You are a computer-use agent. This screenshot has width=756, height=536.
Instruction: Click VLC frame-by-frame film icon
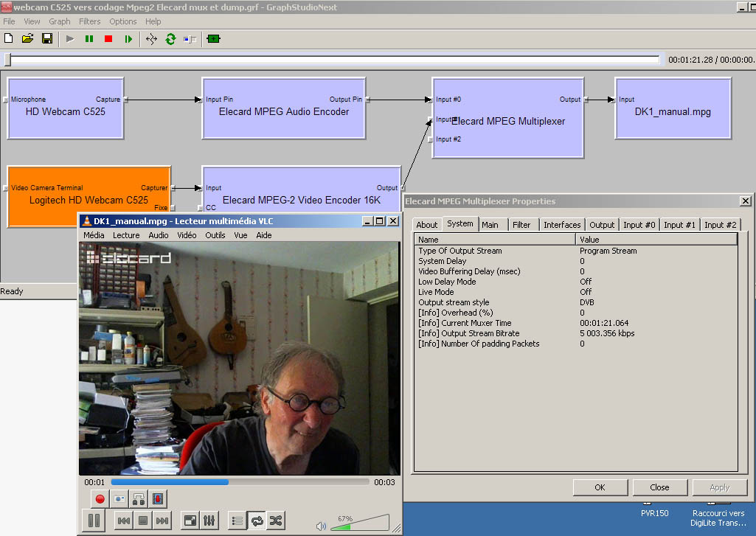(158, 499)
